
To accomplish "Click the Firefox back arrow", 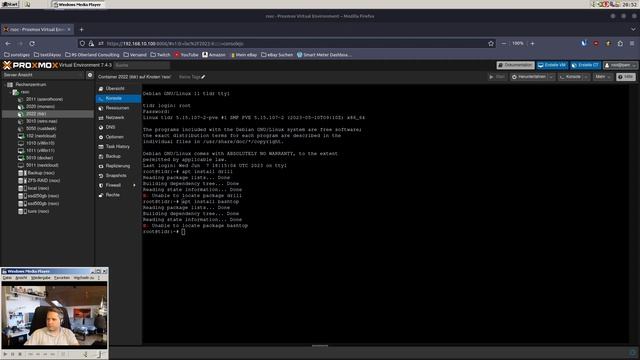I will [x=9, y=43].
